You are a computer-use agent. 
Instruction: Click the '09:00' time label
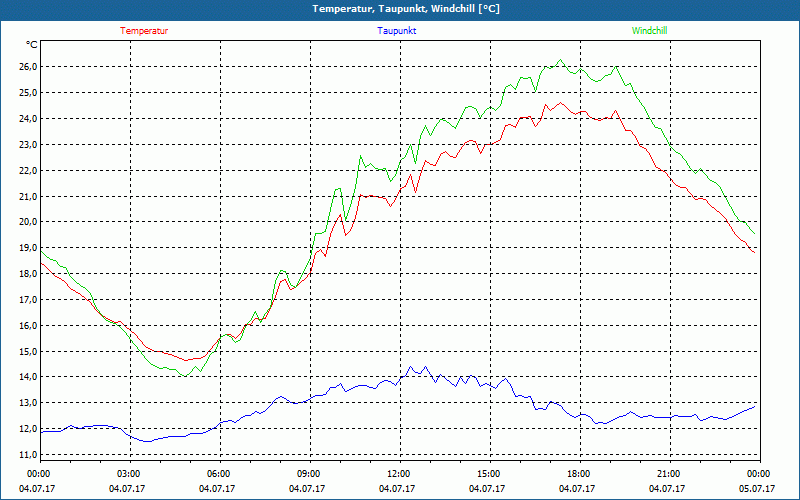[310, 474]
